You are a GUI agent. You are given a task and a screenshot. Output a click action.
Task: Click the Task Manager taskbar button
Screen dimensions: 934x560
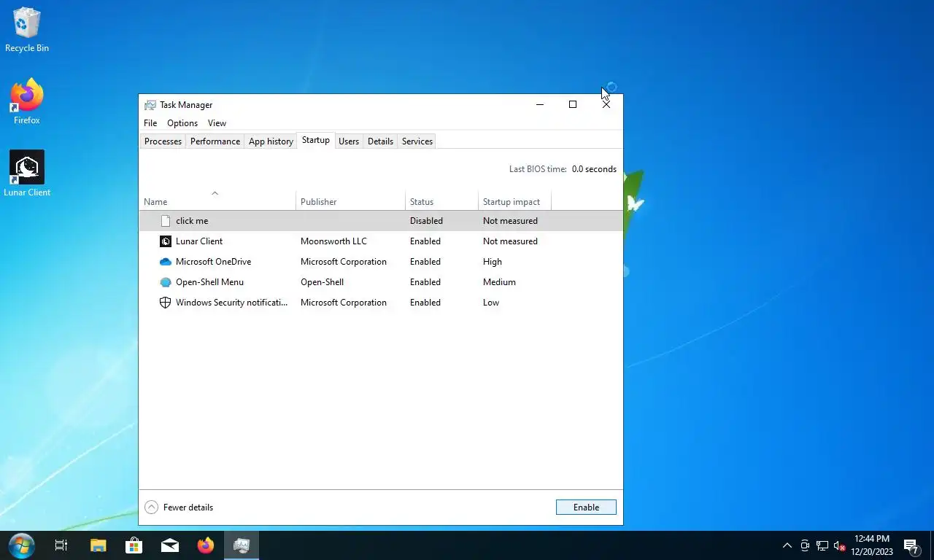[242, 545]
